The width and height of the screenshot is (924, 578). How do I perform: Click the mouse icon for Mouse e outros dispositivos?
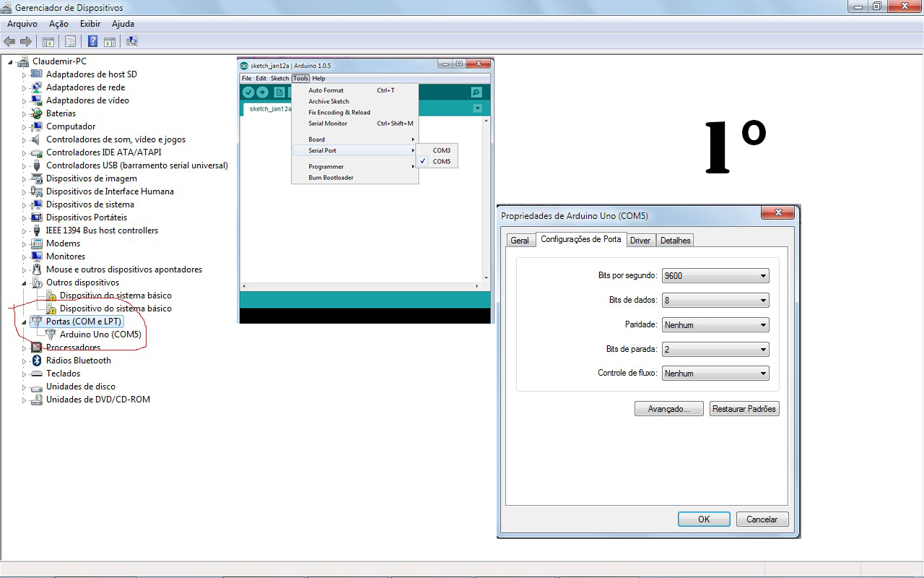point(37,269)
